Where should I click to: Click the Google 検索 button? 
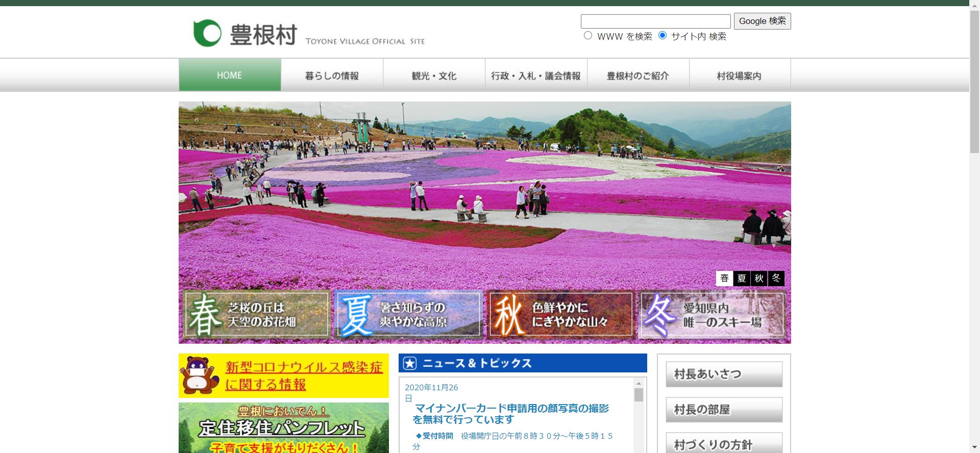pos(763,21)
